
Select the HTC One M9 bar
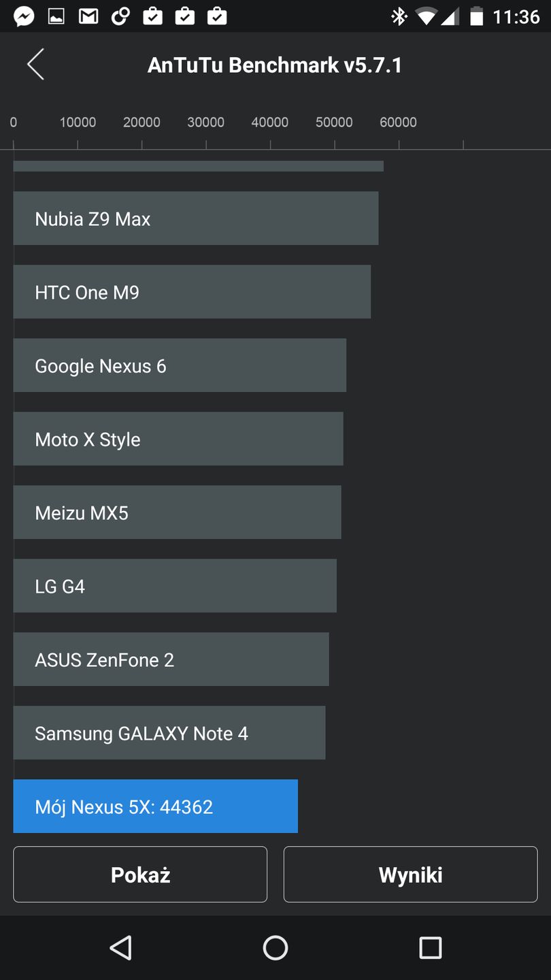click(x=192, y=292)
